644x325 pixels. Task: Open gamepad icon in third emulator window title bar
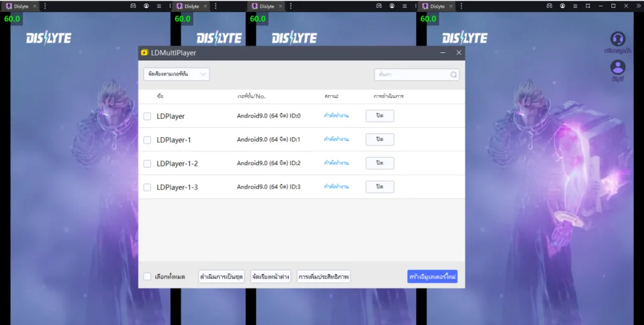[x=379, y=6]
